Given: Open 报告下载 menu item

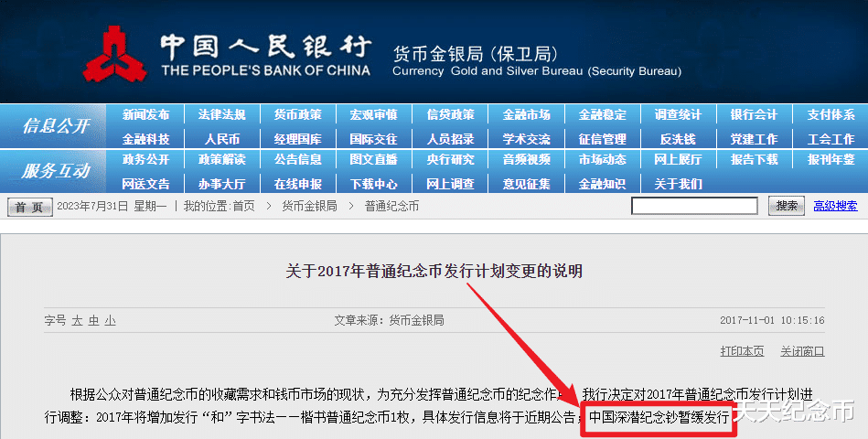Looking at the screenshot, I should tap(754, 159).
